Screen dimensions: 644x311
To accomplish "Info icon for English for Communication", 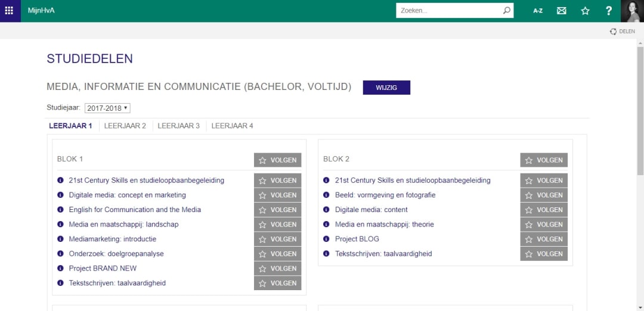I will click(60, 210).
